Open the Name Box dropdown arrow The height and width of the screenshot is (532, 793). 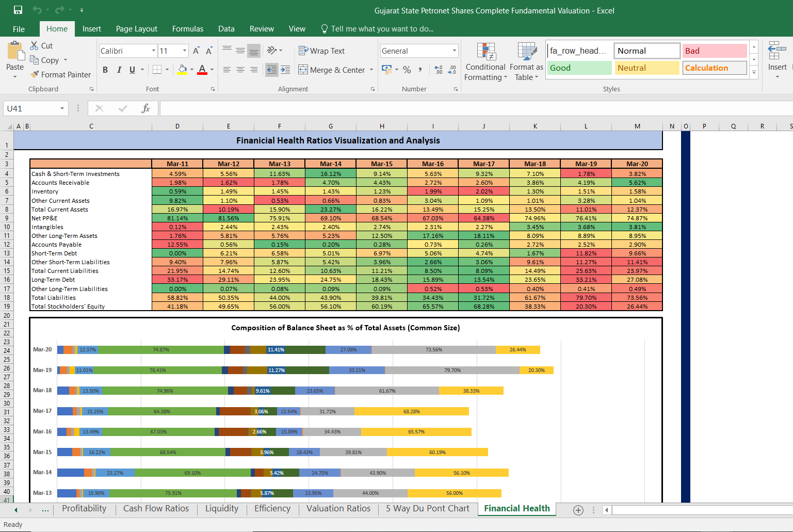click(62, 108)
